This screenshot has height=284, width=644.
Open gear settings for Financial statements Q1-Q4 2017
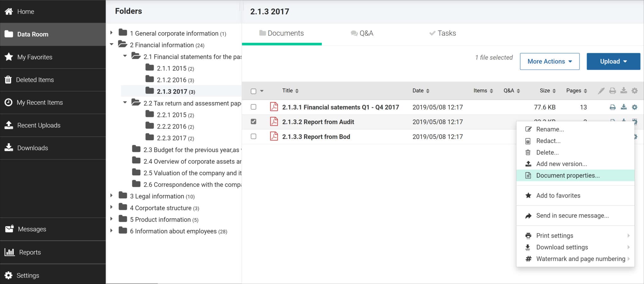pos(635,107)
